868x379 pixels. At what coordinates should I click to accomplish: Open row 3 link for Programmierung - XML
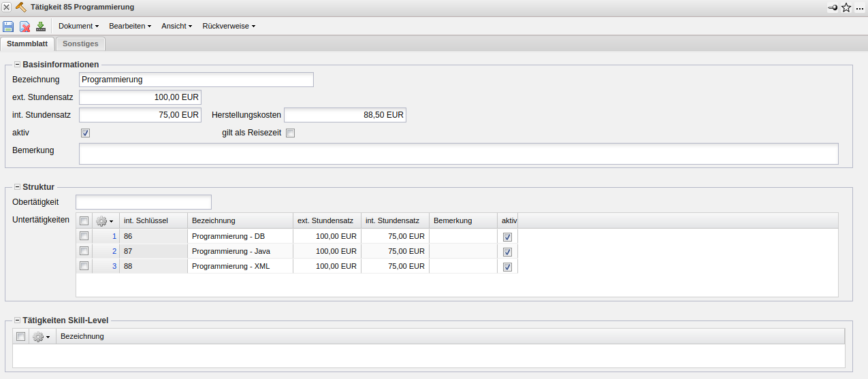click(114, 267)
